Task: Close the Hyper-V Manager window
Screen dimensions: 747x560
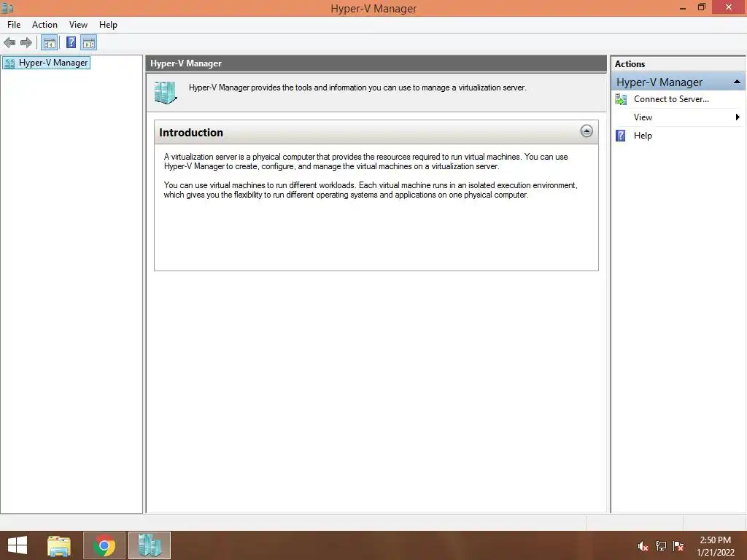Action: tap(729, 7)
